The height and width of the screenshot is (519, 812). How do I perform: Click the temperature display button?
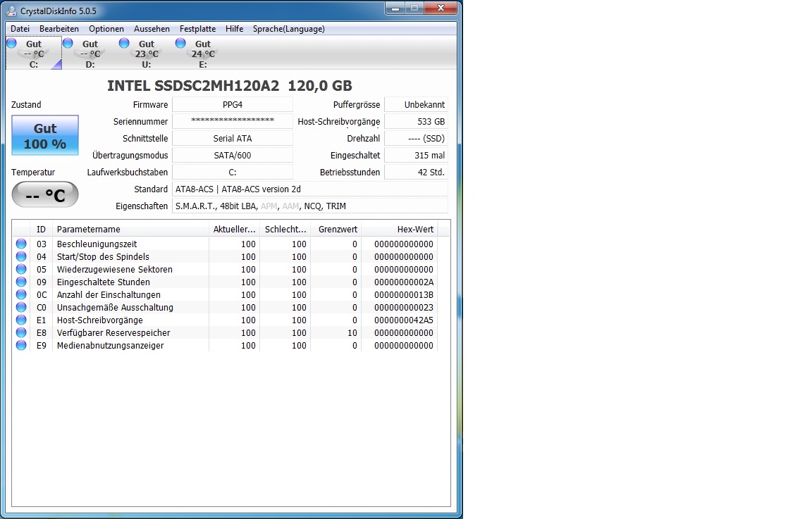[45, 194]
